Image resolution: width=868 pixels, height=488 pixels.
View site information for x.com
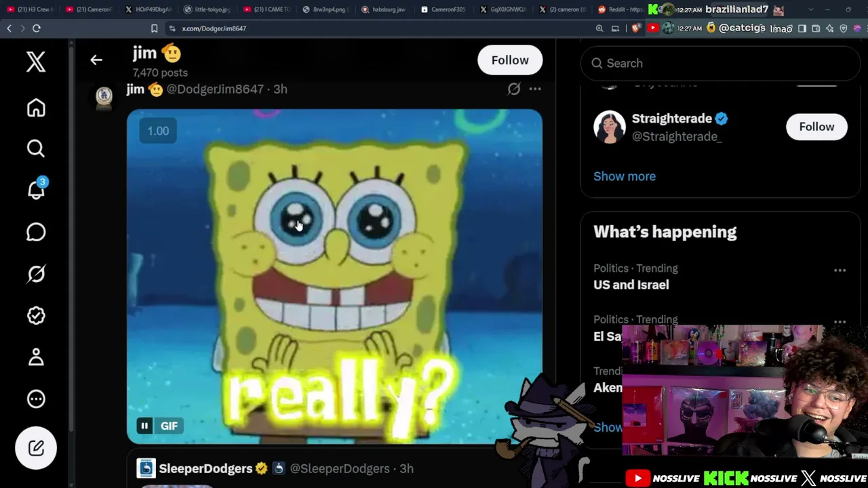(x=172, y=28)
